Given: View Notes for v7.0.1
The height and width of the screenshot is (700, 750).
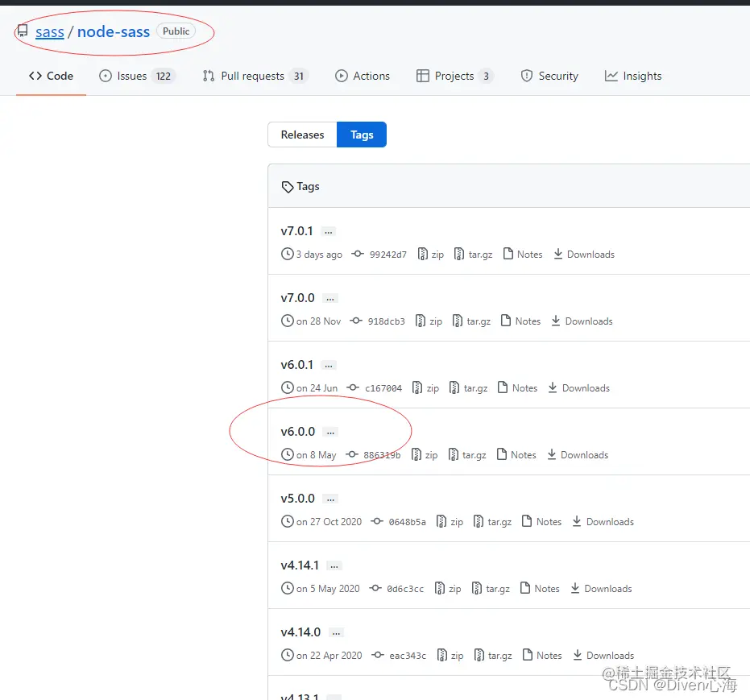Looking at the screenshot, I should tap(524, 255).
